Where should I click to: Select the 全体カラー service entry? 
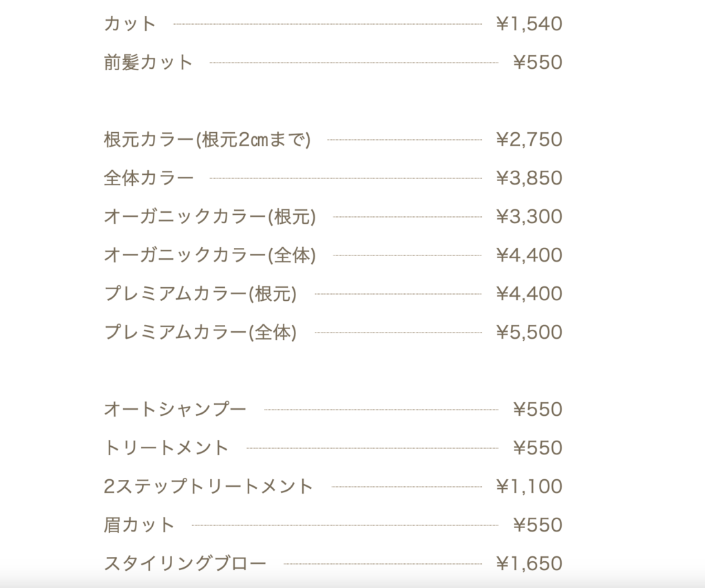click(148, 178)
